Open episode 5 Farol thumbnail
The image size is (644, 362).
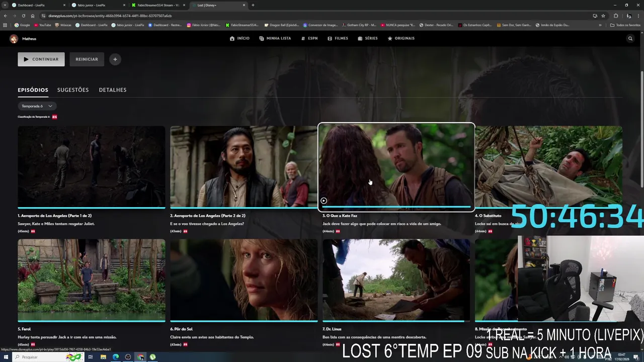92,280
